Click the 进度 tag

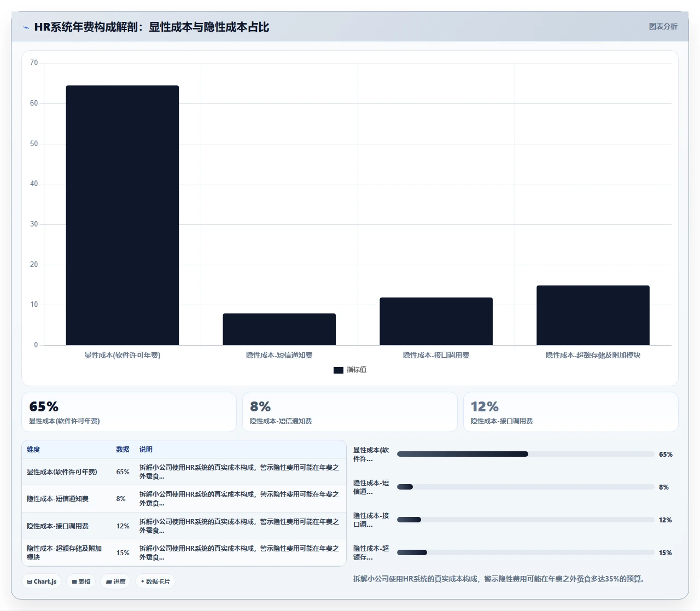pyautogui.click(x=116, y=581)
